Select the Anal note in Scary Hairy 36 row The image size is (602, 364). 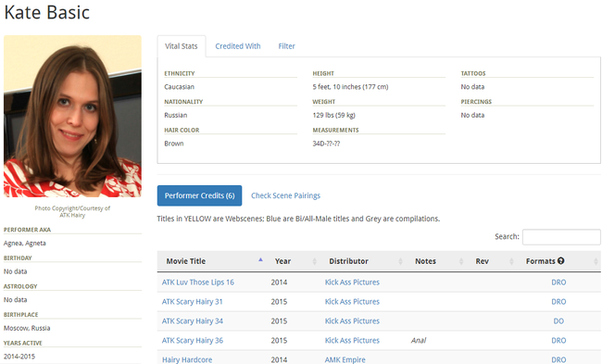[419, 340]
